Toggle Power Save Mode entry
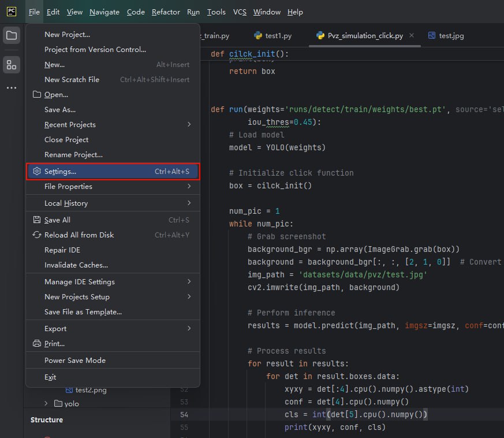Screen dimensions: 504x438 click(113, 360)
